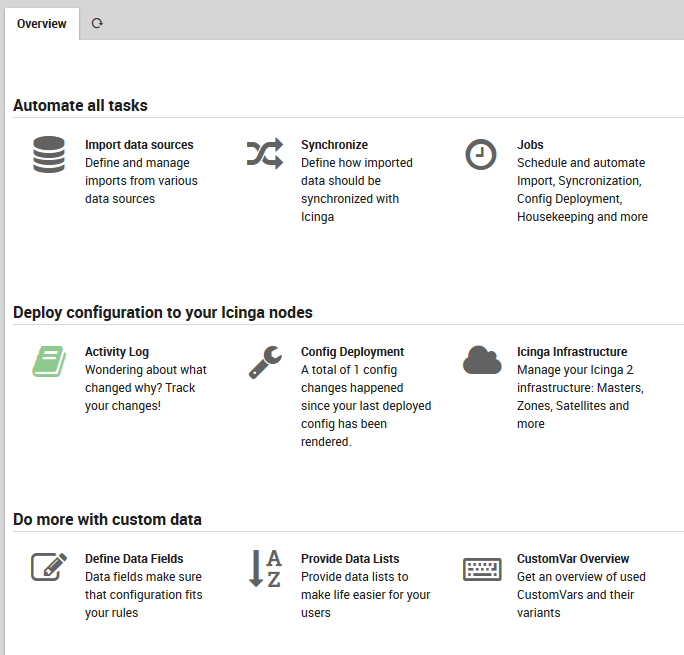684x655 pixels.
Task: Click the Config Deployment wrench icon
Action: (x=265, y=361)
